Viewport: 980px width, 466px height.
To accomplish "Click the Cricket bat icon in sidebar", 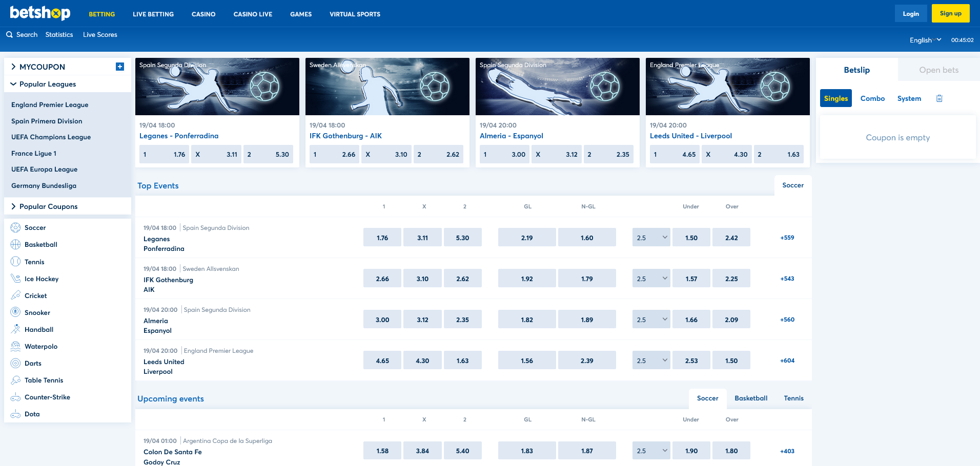I will coord(16,295).
